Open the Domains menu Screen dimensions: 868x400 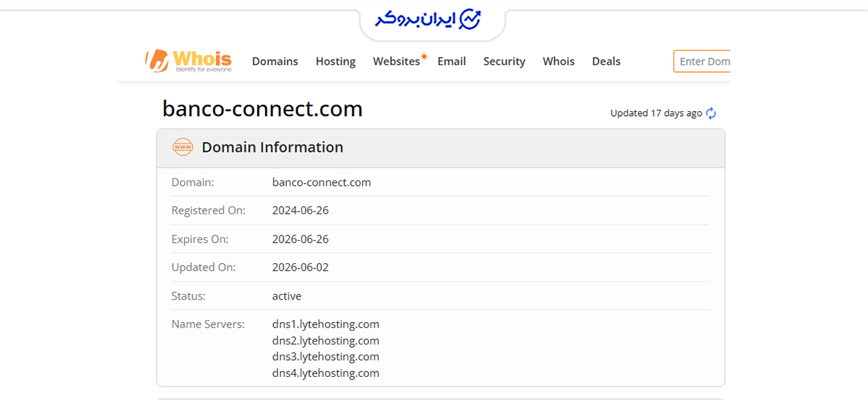click(275, 61)
